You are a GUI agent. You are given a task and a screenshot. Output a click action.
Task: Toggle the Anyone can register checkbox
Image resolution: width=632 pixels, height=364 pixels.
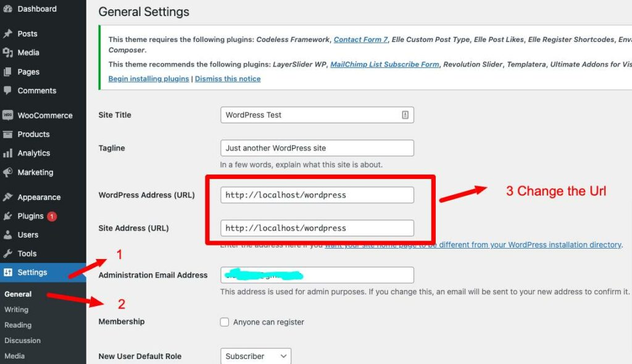coord(225,322)
